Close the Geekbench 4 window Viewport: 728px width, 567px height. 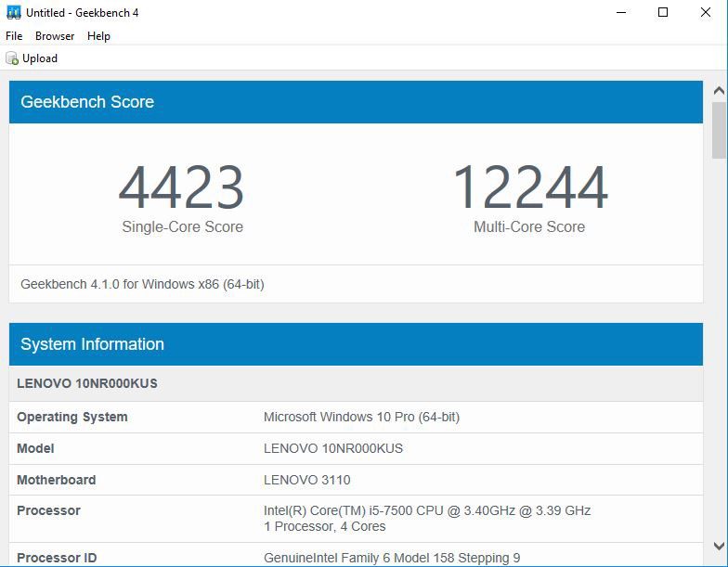pos(707,13)
